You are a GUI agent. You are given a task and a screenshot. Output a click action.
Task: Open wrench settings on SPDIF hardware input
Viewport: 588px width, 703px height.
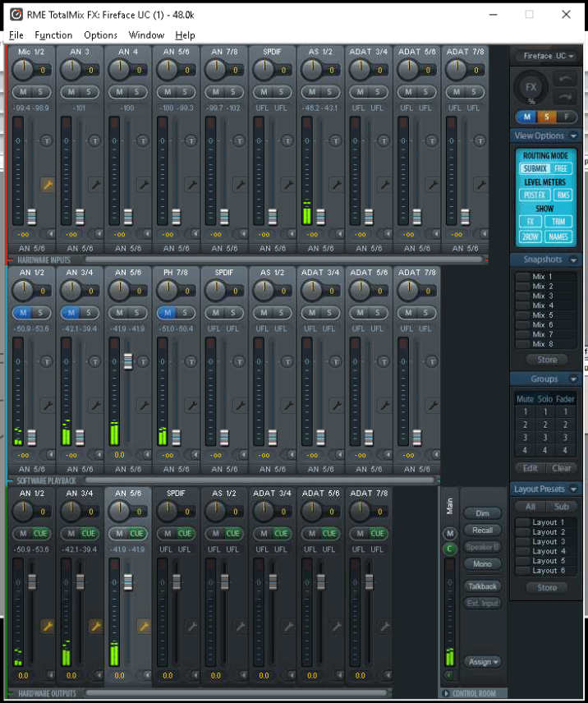pos(288,184)
